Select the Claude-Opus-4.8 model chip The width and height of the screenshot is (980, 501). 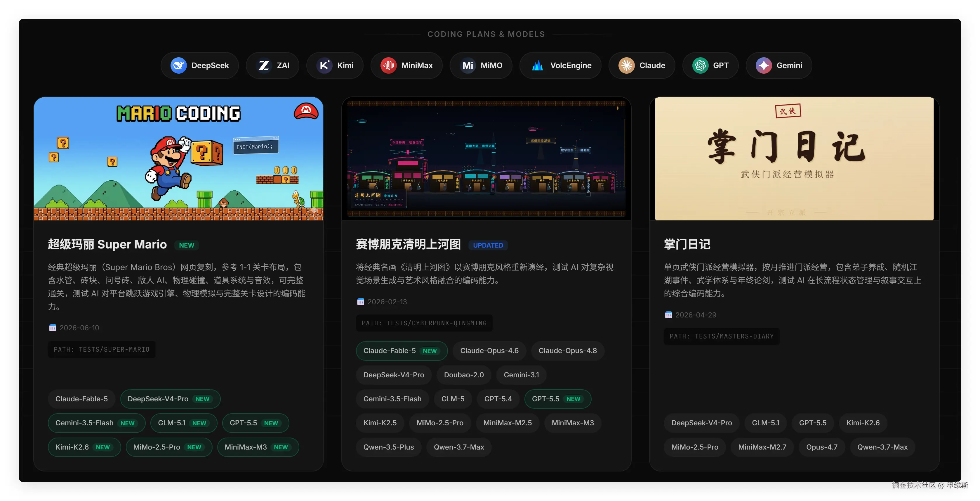tap(568, 351)
